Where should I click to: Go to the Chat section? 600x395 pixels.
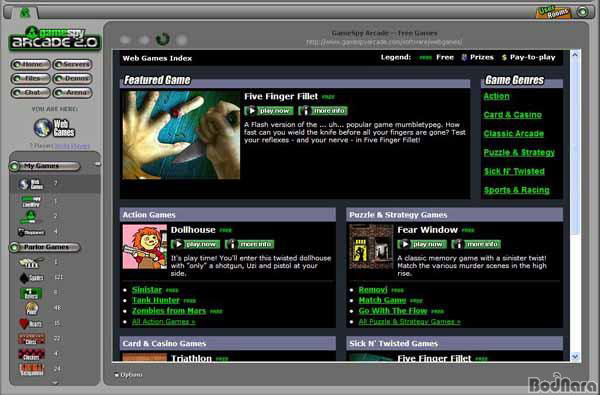pyautogui.click(x=31, y=93)
